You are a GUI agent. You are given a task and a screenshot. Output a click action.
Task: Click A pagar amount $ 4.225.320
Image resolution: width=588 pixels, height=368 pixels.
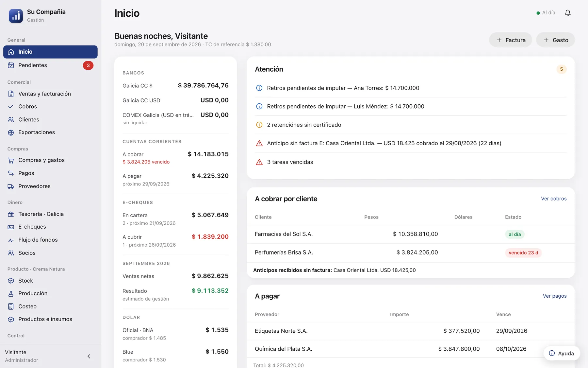[210, 176]
